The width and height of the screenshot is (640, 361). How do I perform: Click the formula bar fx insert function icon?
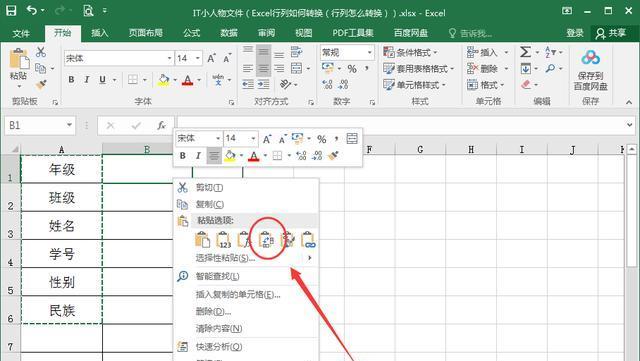162,125
